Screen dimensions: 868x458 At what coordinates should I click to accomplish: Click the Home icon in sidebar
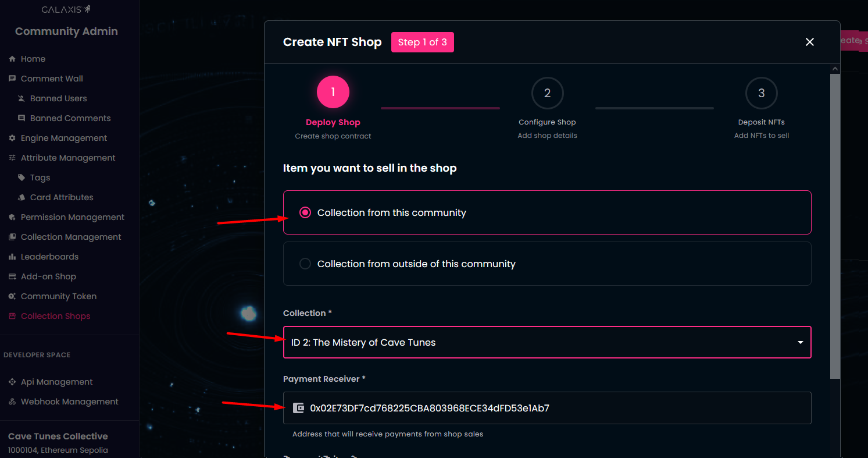coord(12,59)
